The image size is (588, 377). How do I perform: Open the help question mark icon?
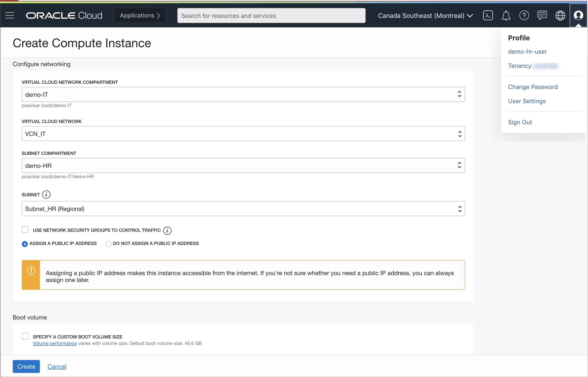click(x=524, y=16)
